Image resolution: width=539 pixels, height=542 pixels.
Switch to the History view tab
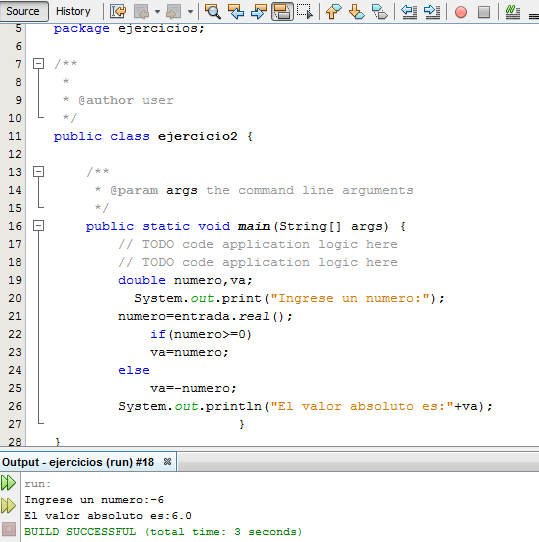73,11
